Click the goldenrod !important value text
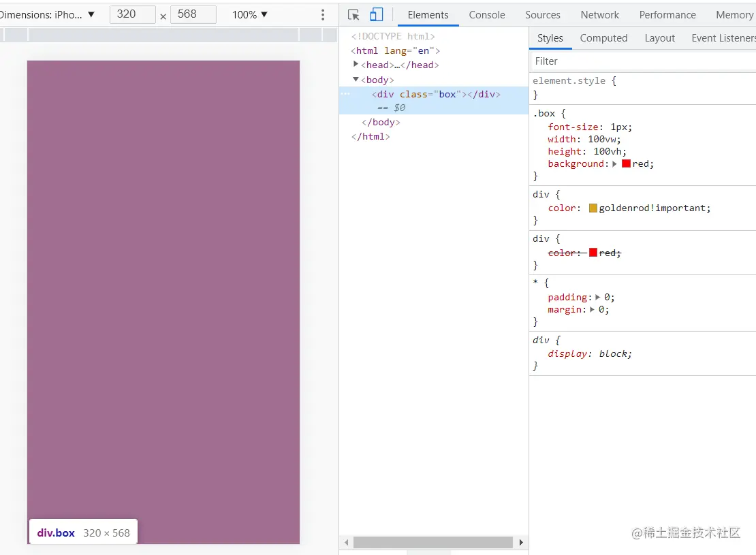Viewport: 756px width, 555px height. point(652,208)
